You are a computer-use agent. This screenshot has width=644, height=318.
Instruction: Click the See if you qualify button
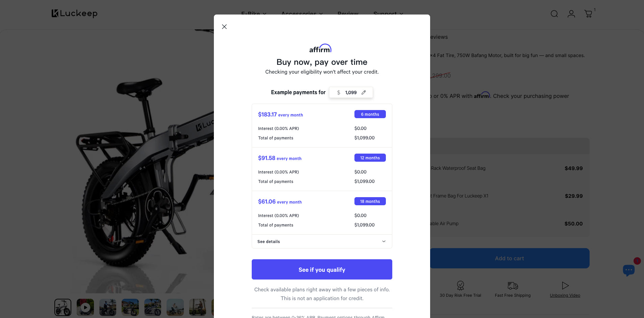pos(322,269)
